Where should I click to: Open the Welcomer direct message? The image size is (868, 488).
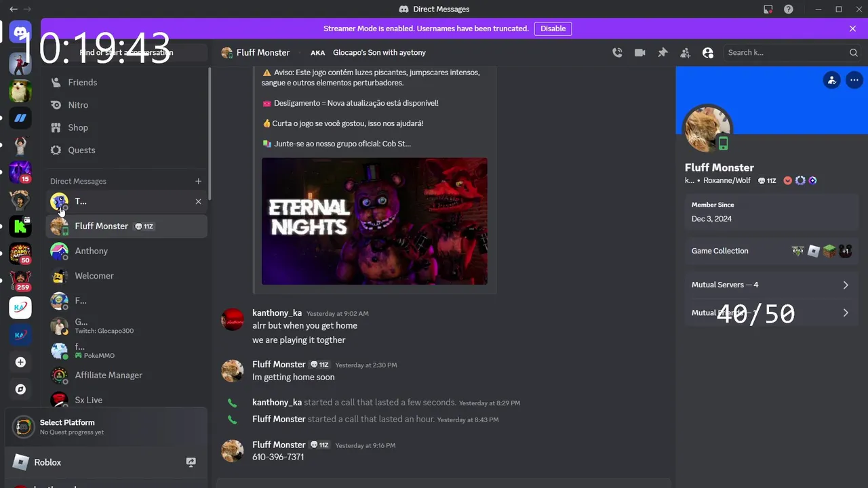126,276
